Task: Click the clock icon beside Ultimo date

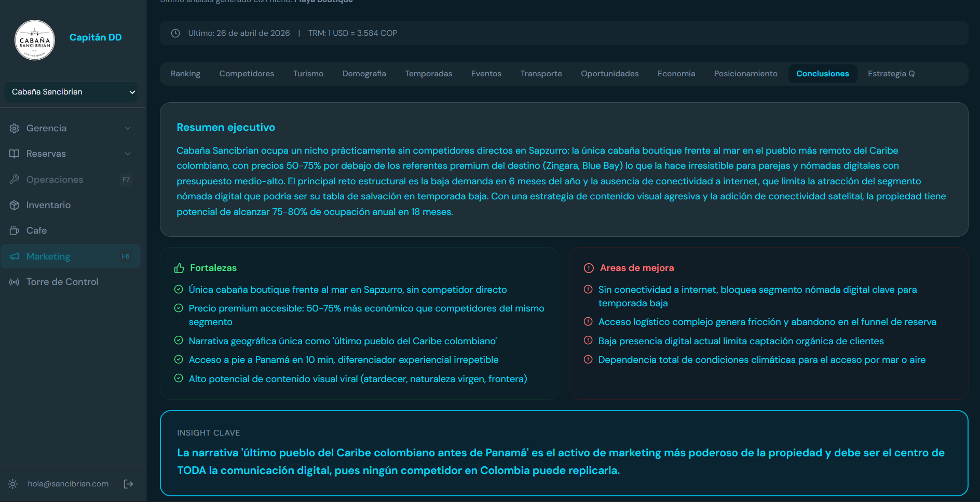Action: (x=175, y=33)
